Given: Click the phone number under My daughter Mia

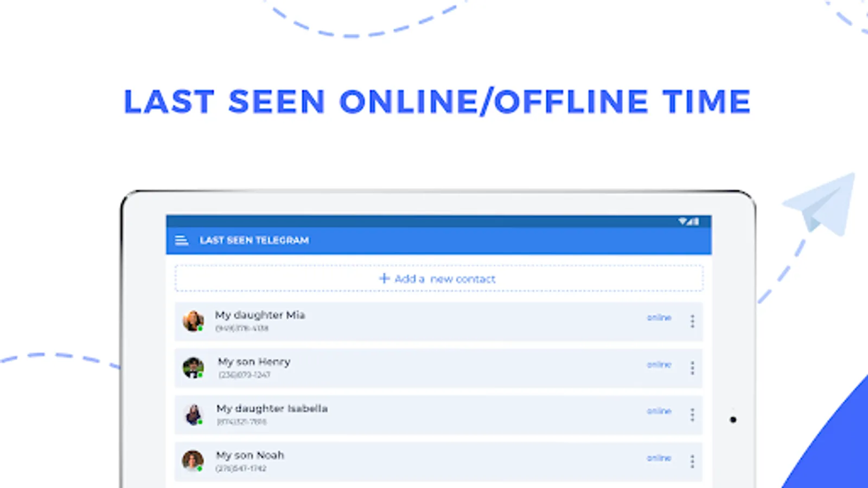Looking at the screenshot, I should 242,329.
